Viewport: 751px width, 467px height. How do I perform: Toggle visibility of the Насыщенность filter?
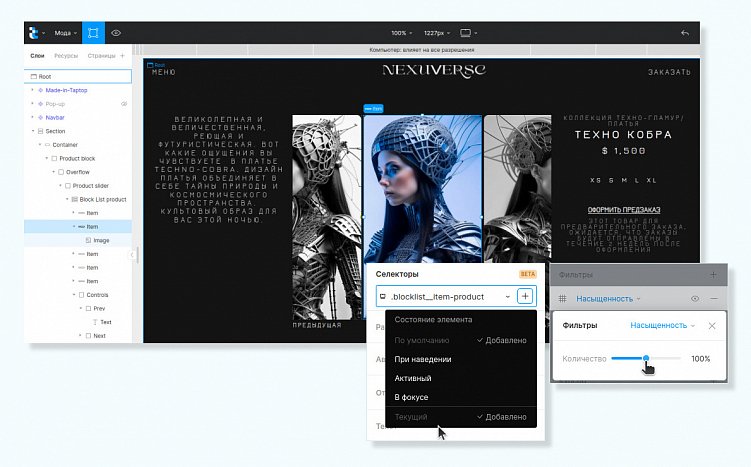pyautogui.click(x=695, y=298)
